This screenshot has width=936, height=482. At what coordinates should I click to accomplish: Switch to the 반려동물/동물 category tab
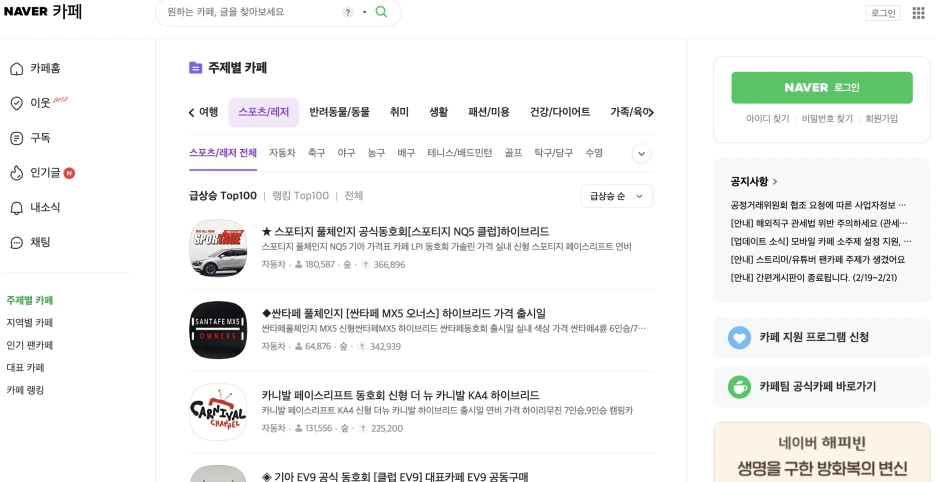click(x=340, y=112)
